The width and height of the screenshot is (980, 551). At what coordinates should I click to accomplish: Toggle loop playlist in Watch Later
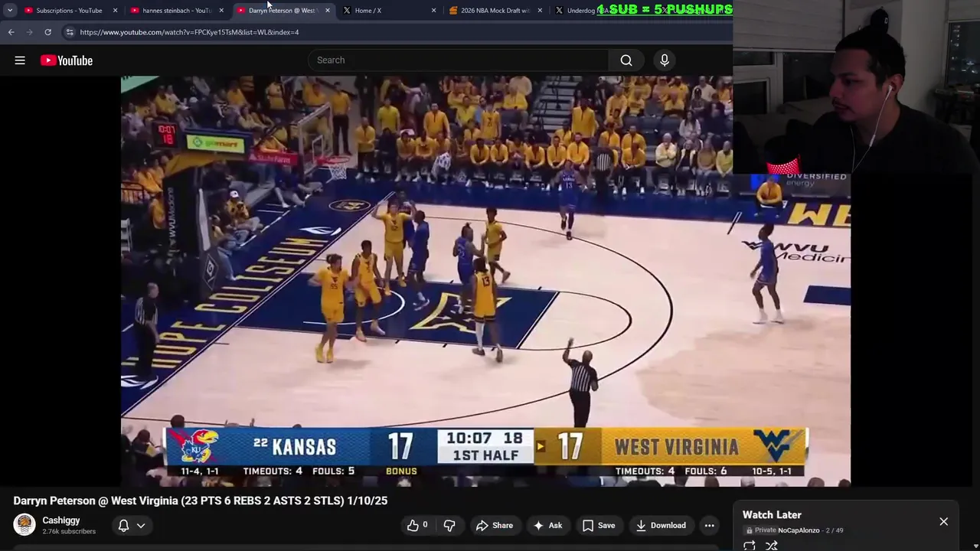pyautogui.click(x=749, y=546)
